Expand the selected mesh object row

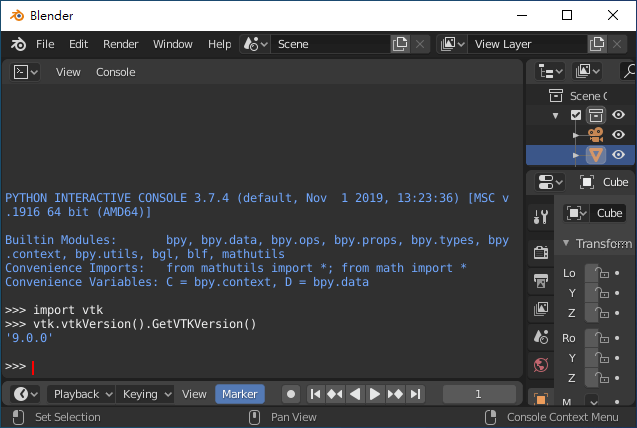[576, 155]
